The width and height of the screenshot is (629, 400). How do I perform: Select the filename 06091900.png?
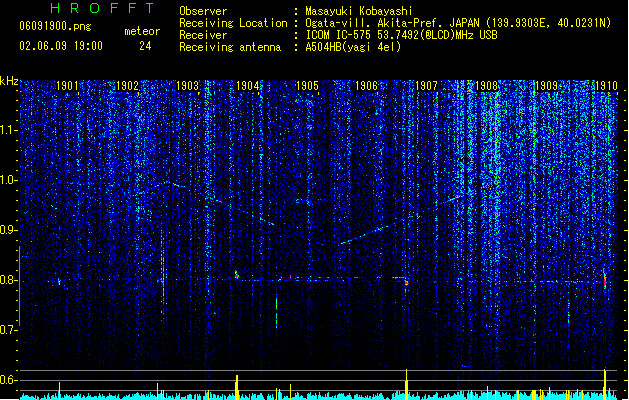(x=55, y=27)
